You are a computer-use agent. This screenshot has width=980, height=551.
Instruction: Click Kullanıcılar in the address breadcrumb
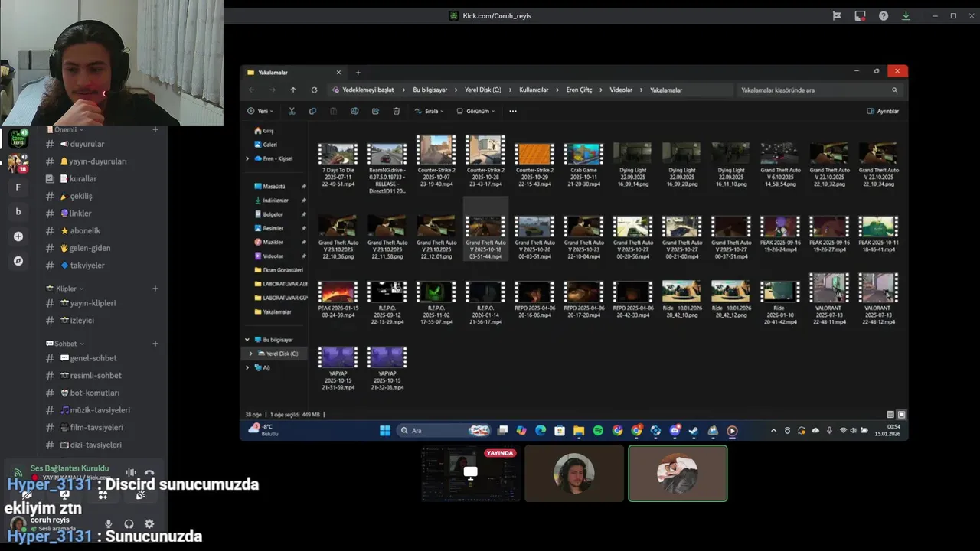534,90
